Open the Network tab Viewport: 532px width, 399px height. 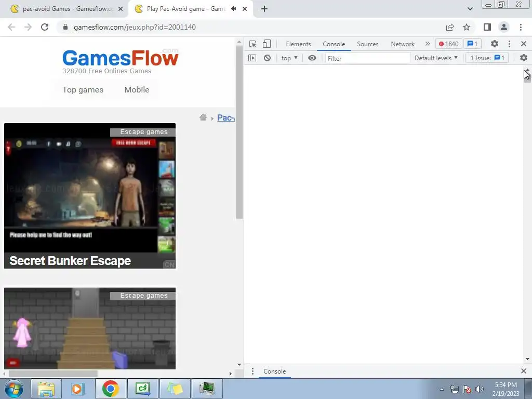coord(403,44)
